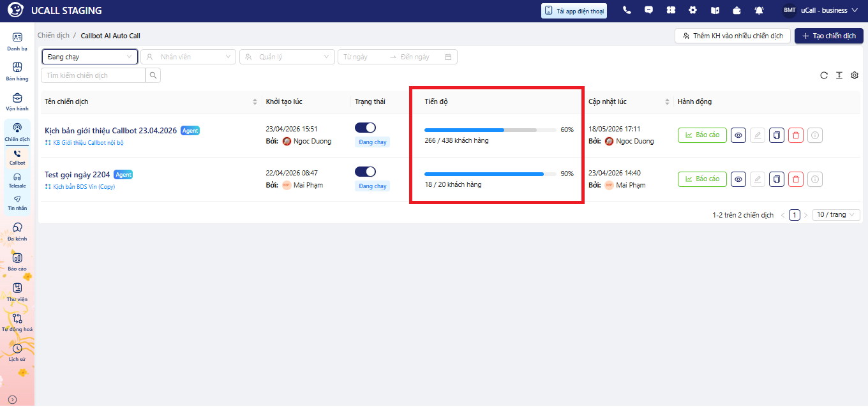The image size is (868, 407).
Task: Change row height with the density icon
Action: (x=839, y=75)
